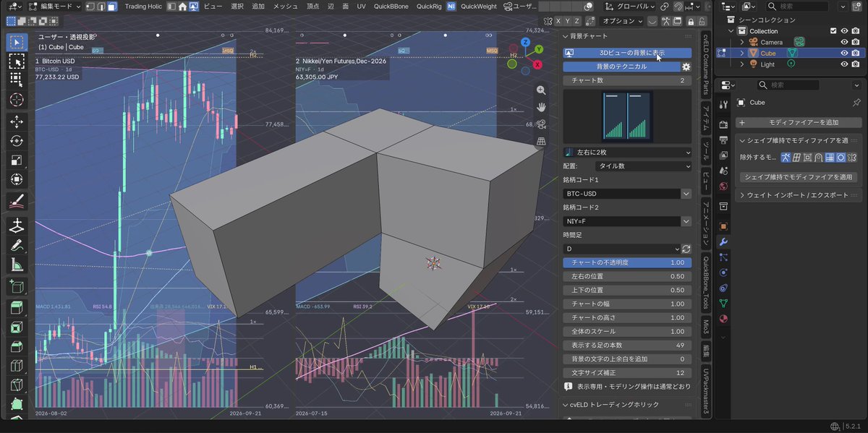Select the Move tool in the left toolbar
The width and height of the screenshot is (868, 433).
17,121
